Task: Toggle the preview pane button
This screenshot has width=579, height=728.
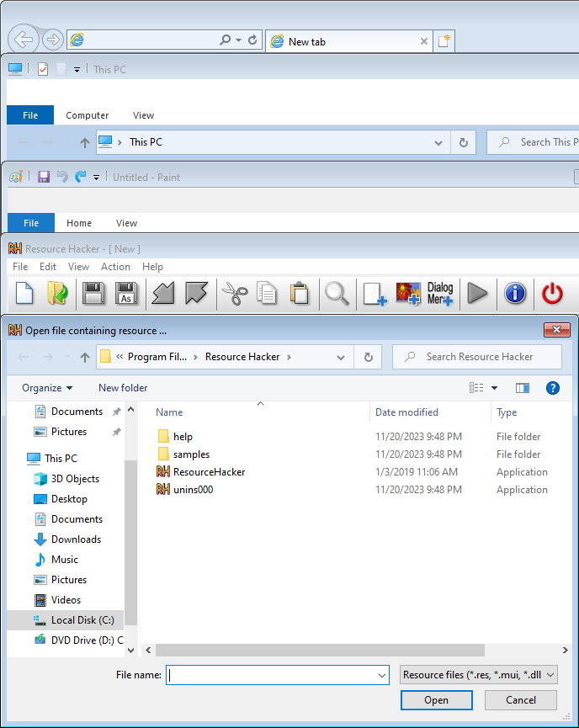Action: click(523, 388)
